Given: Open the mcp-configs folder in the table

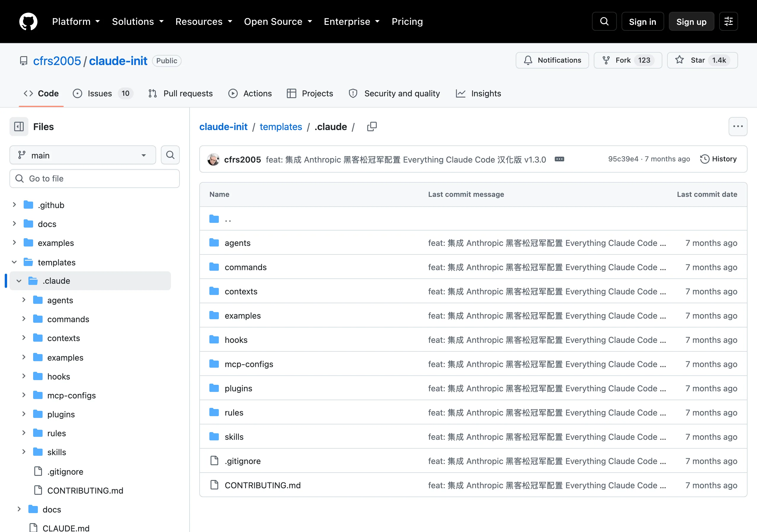Looking at the screenshot, I should coord(249,364).
